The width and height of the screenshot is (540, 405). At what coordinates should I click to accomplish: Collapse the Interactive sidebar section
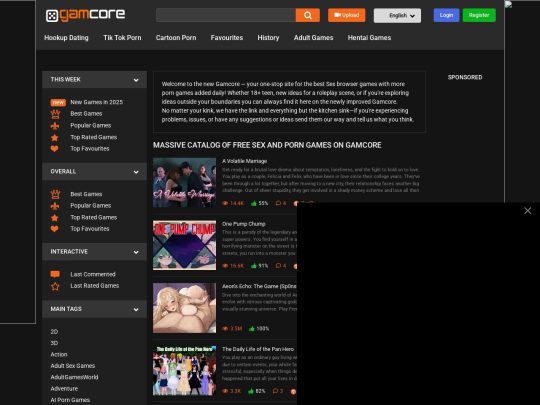tap(136, 252)
